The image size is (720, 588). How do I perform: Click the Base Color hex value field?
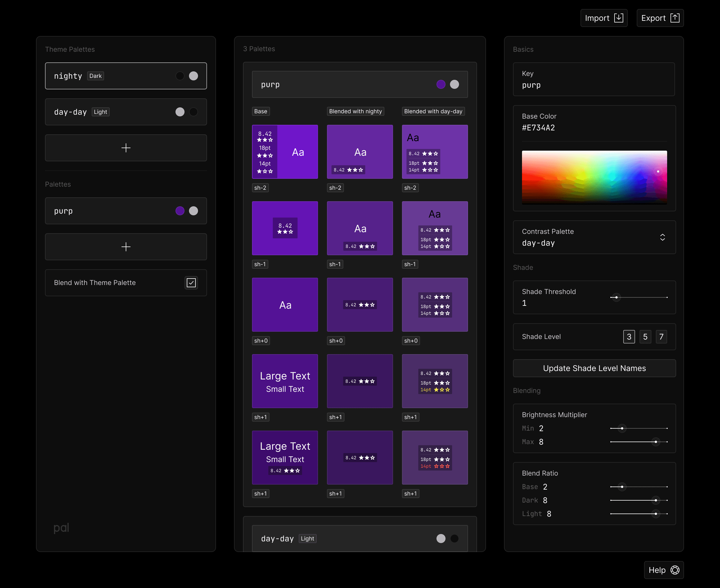[x=538, y=128]
